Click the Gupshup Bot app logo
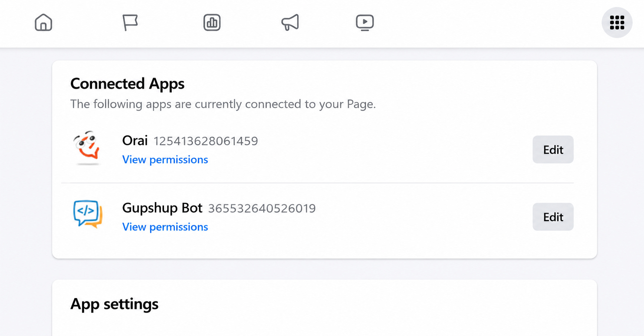The image size is (644, 336). 88,214
